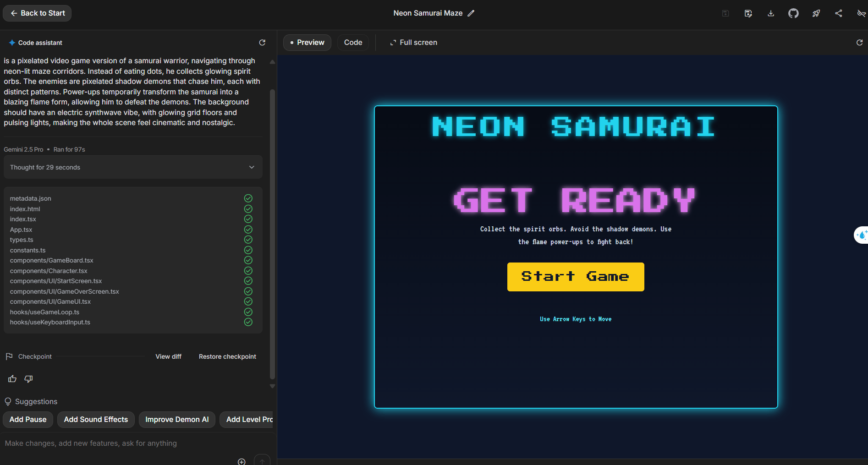Click the thumbs down feedback icon
This screenshot has height=465, width=868.
(28, 379)
